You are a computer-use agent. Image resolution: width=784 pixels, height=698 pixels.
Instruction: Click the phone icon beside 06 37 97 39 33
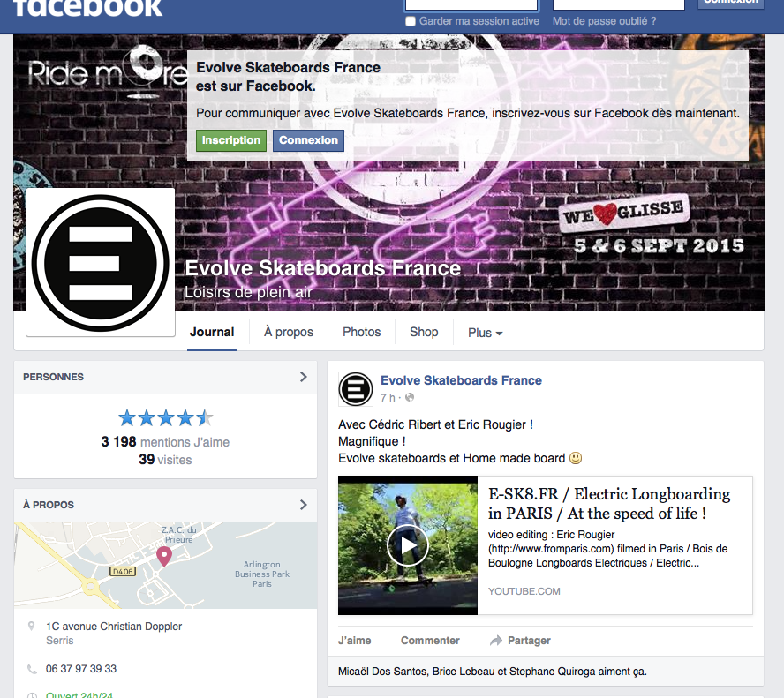coord(32,669)
